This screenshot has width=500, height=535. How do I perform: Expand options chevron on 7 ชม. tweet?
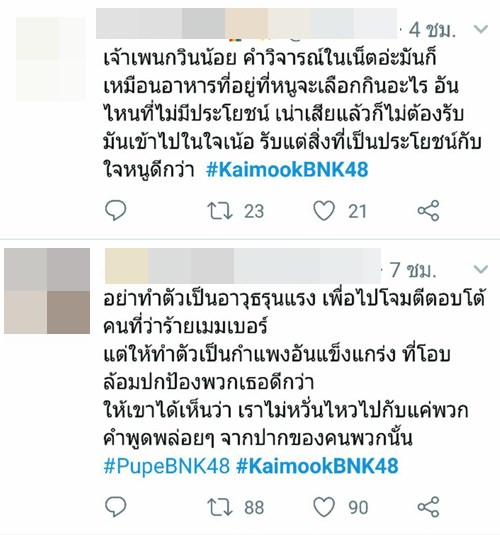pyautogui.click(x=481, y=270)
